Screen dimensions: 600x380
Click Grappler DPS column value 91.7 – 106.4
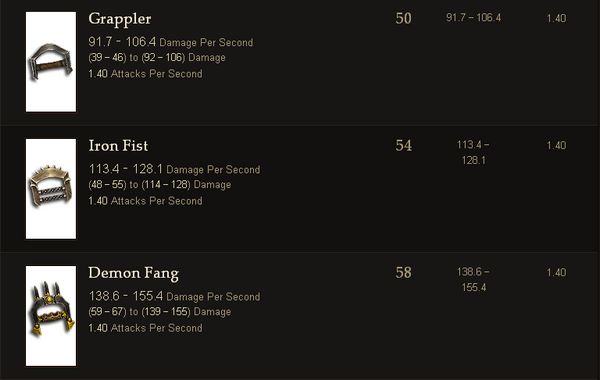click(473, 18)
